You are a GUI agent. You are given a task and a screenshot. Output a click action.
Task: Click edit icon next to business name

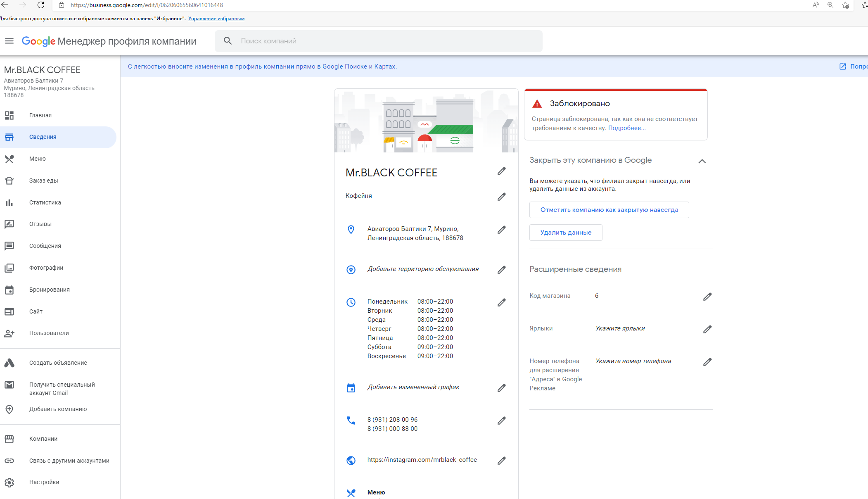tap(503, 172)
